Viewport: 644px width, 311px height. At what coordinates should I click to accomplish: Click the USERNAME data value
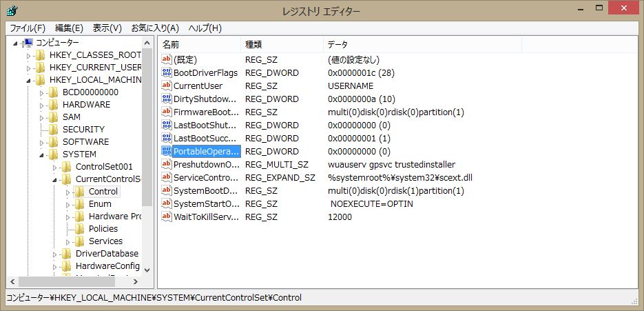click(351, 86)
